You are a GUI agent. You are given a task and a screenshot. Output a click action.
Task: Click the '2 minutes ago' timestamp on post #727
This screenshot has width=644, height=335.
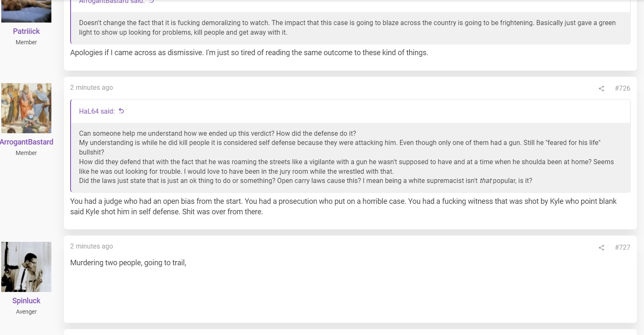91,246
